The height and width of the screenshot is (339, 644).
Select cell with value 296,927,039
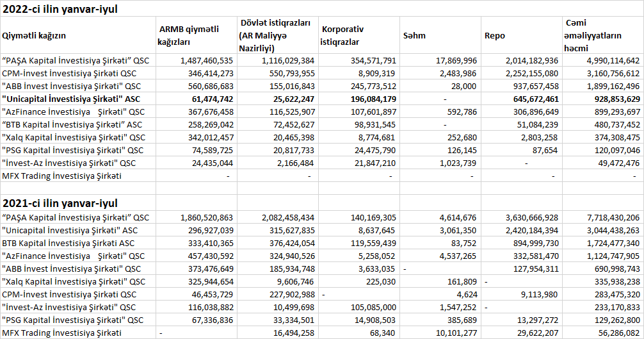pyautogui.click(x=197, y=230)
